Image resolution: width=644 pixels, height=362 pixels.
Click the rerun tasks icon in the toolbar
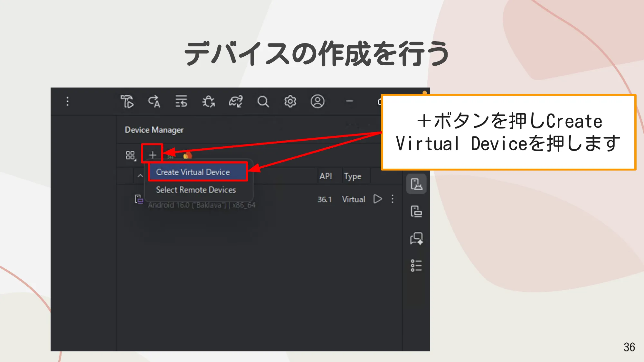point(181,102)
